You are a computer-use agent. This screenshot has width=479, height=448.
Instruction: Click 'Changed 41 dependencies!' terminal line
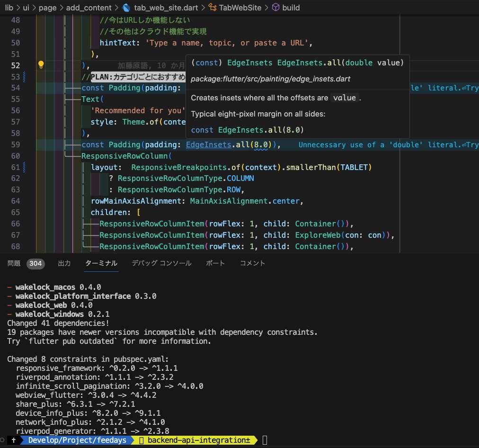tap(58, 323)
